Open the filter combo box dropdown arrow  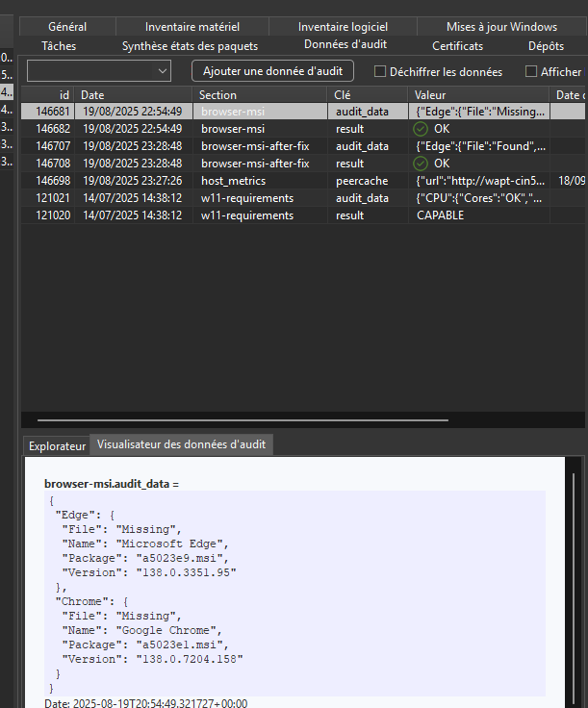click(x=162, y=71)
